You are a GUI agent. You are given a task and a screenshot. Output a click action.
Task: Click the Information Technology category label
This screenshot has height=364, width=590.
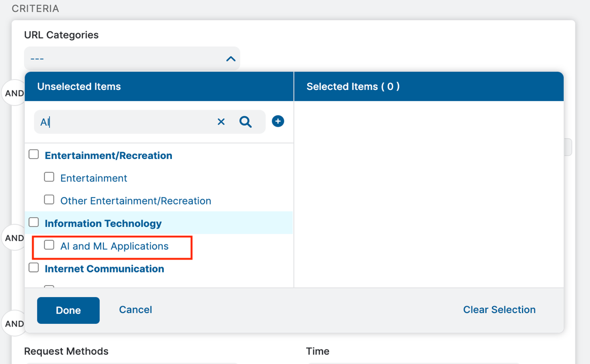103,223
